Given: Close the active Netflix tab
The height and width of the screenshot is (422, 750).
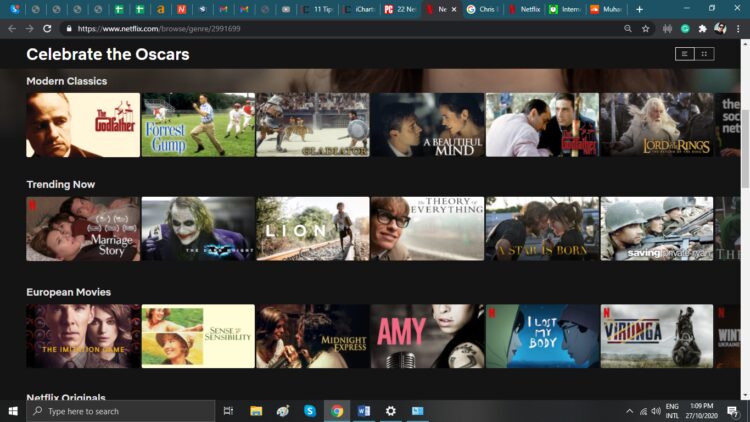Looking at the screenshot, I should click(454, 9).
